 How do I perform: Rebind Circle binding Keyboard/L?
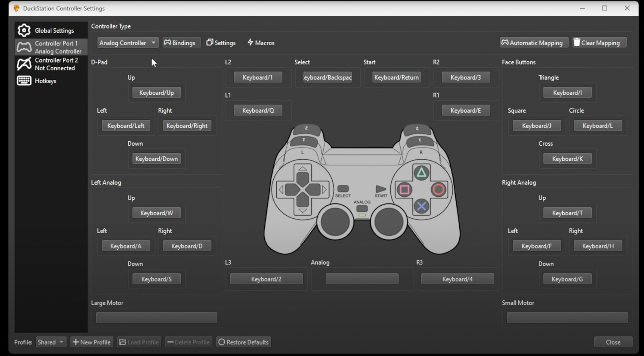pos(598,126)
